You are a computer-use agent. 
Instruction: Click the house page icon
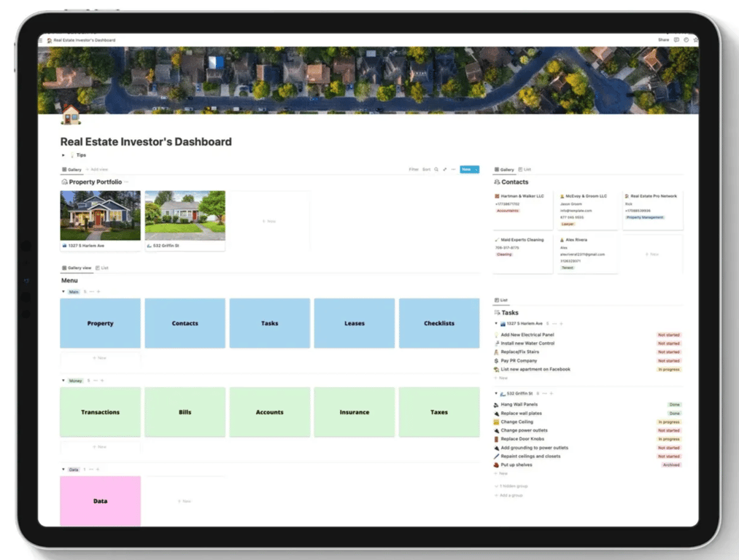point(71,115)
